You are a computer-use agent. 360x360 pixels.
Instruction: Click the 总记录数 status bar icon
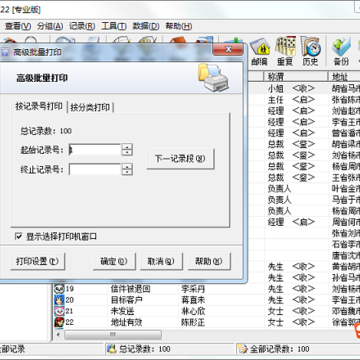click(x=112, y=349)
